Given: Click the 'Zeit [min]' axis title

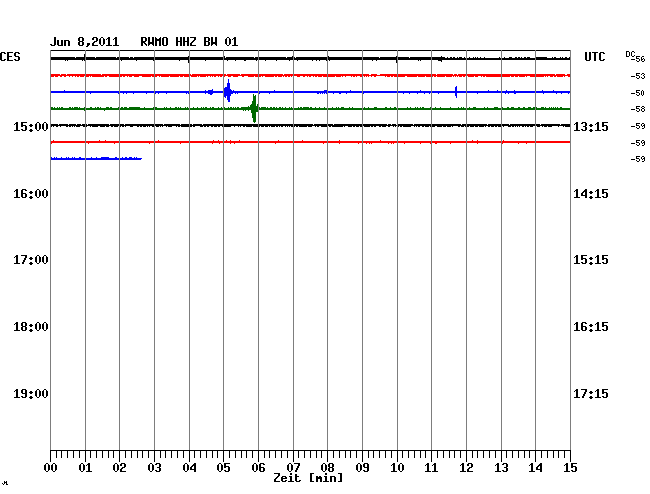Looking at the screenshot, I should (x=308, y=478).
